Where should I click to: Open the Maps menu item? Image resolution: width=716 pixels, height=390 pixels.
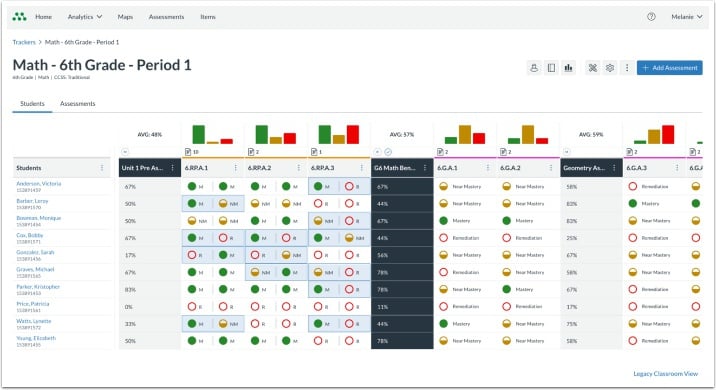[x=125, y=16]
